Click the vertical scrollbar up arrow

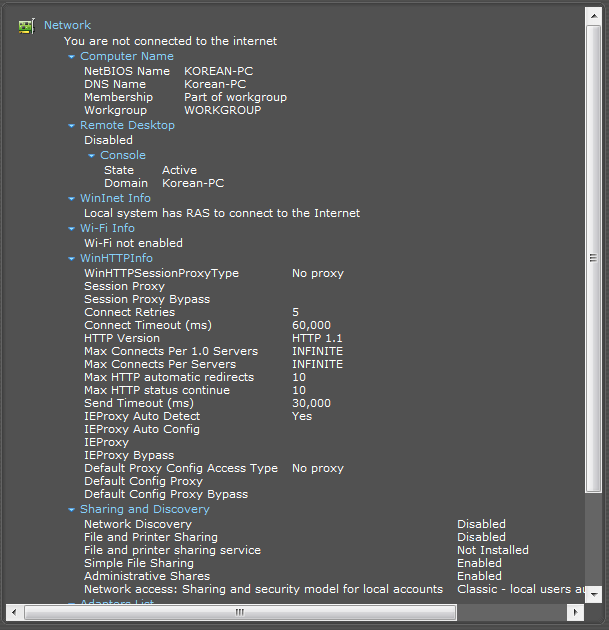point(594,16)
